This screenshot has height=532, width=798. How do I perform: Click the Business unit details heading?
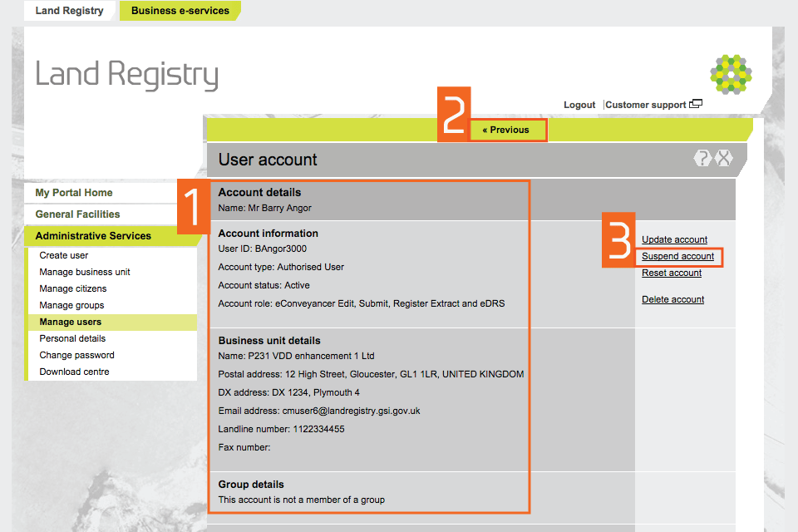pos(269,341)
